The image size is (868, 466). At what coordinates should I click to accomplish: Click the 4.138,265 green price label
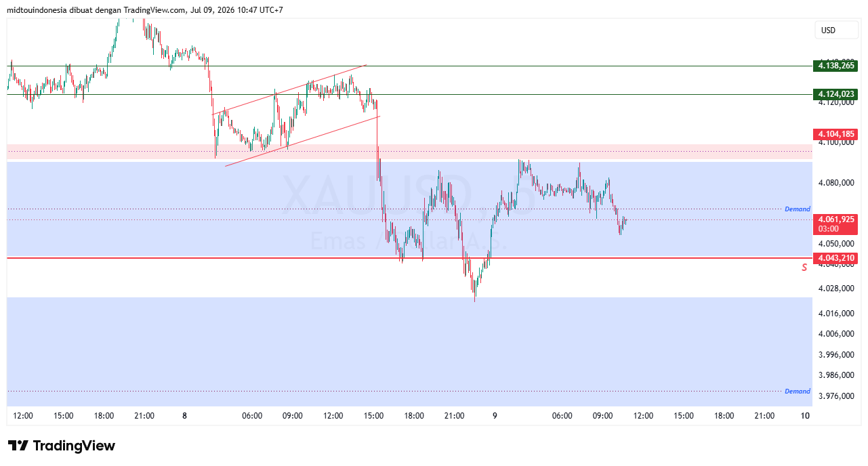tap(836, 66)
